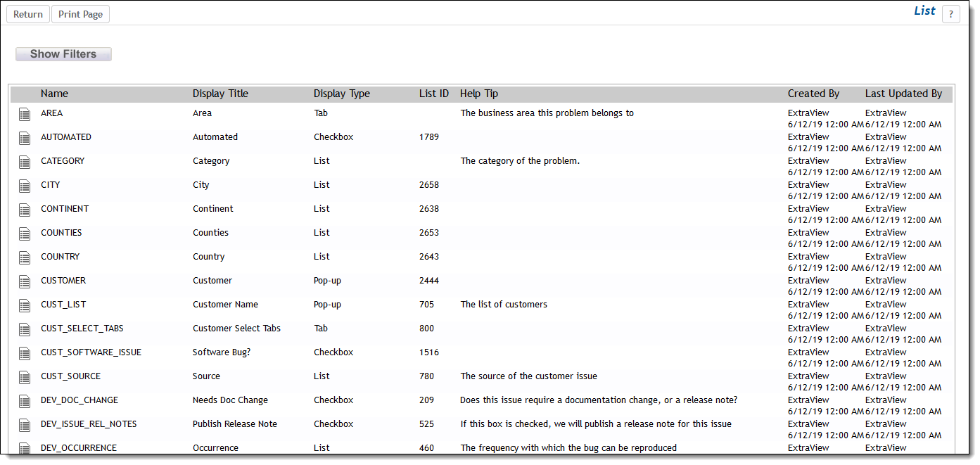Select the CUST_SELECT_TABS field name
This screenshot has height=465, width=980.
point(82,328)
